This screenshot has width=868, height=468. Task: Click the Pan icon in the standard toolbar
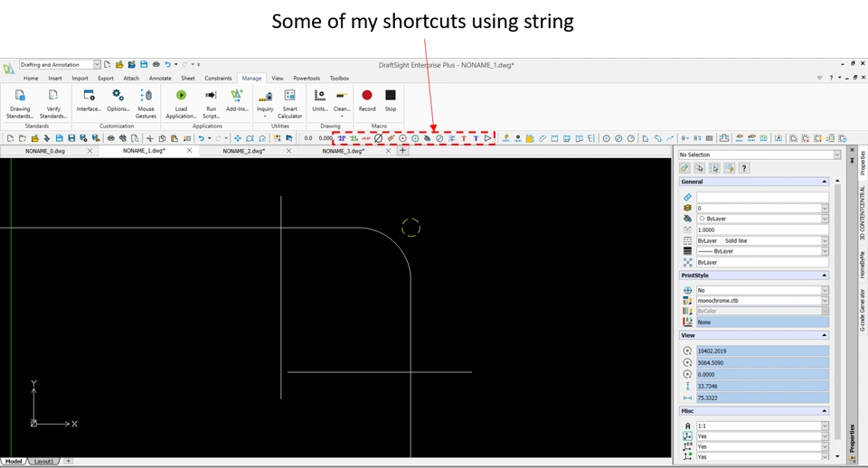click(x=238, y=138)
